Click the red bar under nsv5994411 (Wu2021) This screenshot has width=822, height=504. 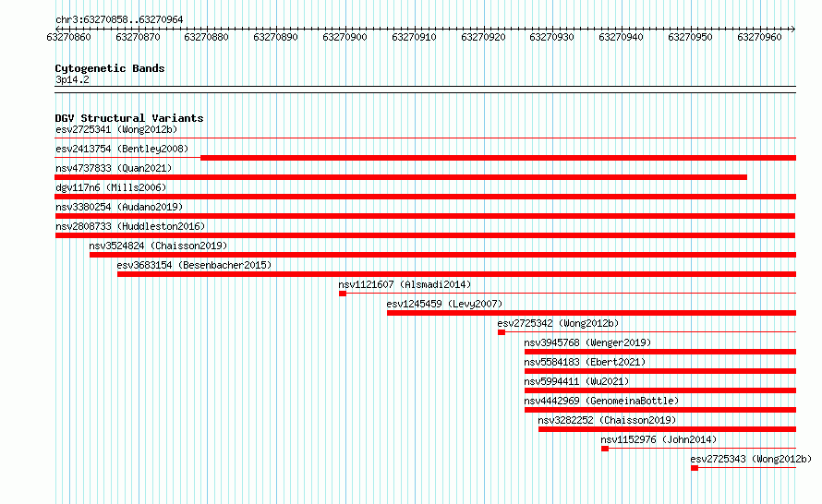[x=660, y=390]
